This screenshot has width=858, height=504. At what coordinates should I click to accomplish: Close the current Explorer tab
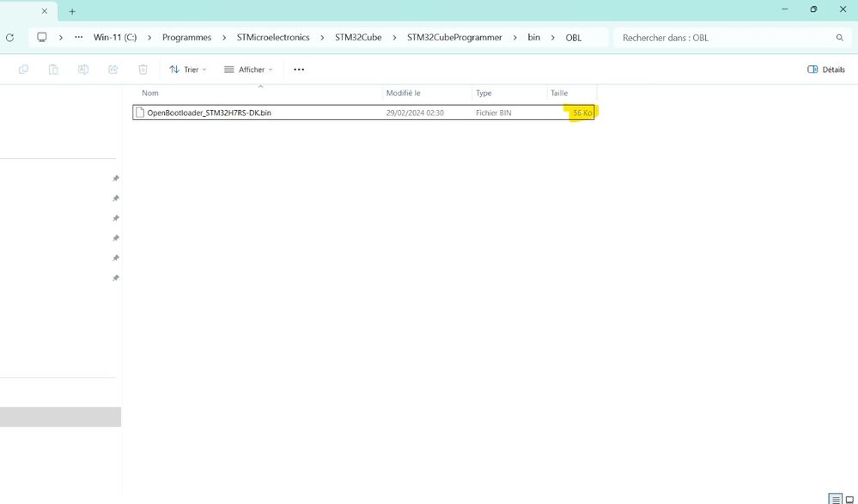click(45, 11)
